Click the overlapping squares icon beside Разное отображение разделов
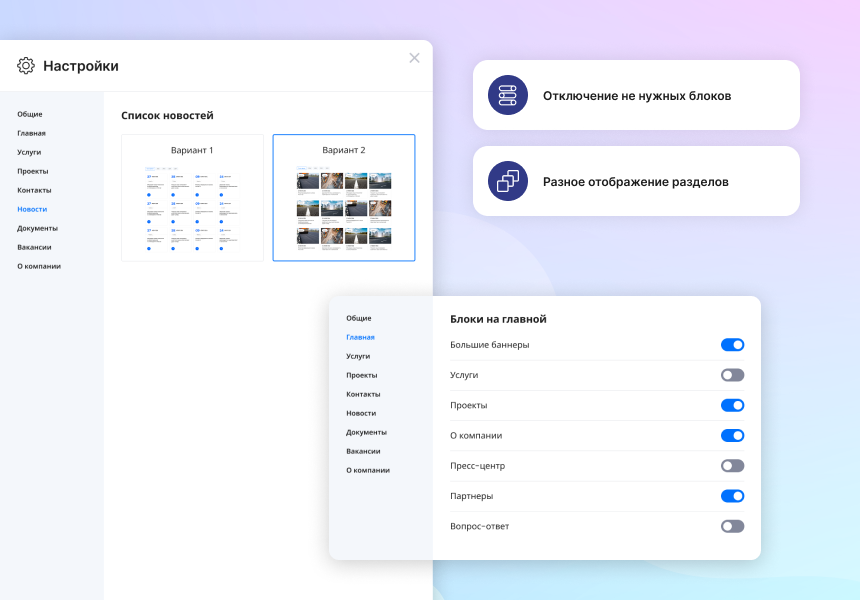This screenshot has height=600, width=860. point(507,181)
